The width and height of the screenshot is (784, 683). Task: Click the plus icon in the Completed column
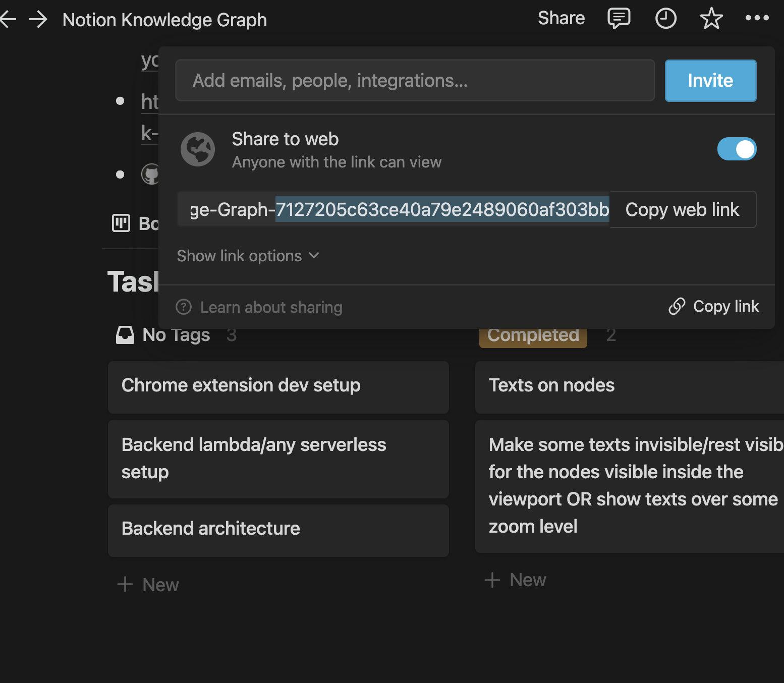(x=492, y=580)
